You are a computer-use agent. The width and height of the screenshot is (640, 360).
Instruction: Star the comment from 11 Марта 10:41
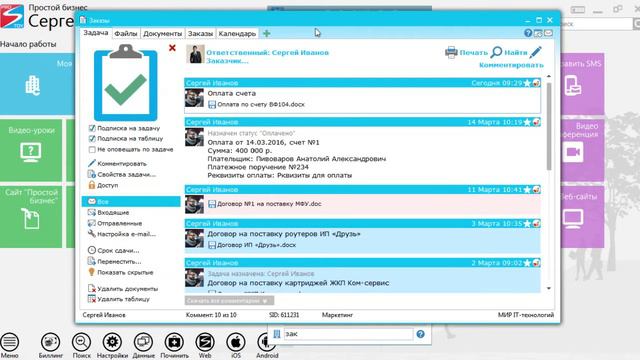(x=527, y=190)
